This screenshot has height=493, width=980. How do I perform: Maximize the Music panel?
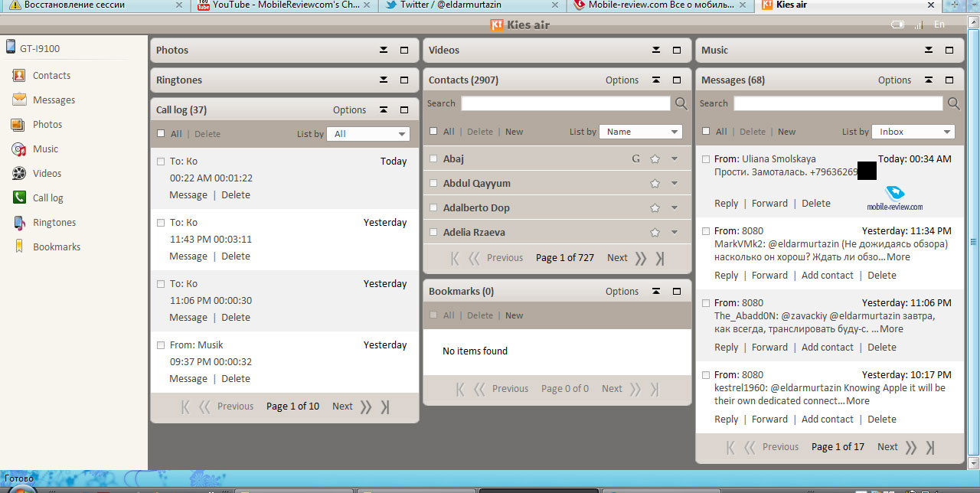[x=949, y=50]
